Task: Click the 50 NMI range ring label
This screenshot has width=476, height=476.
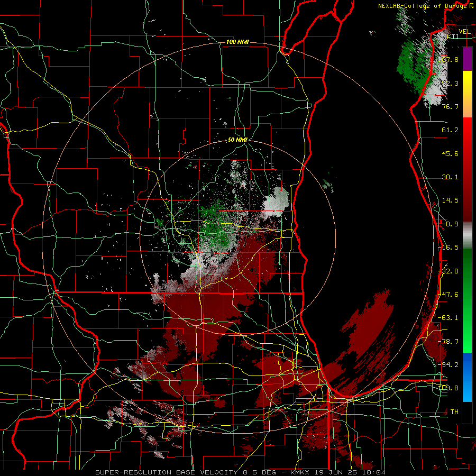Action: pyautogui.click(x=237, y=140)
